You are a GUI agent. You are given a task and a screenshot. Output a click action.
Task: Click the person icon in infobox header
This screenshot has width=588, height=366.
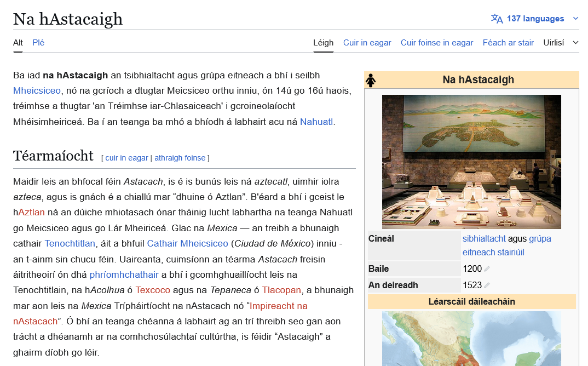click(x=371, y=81)
